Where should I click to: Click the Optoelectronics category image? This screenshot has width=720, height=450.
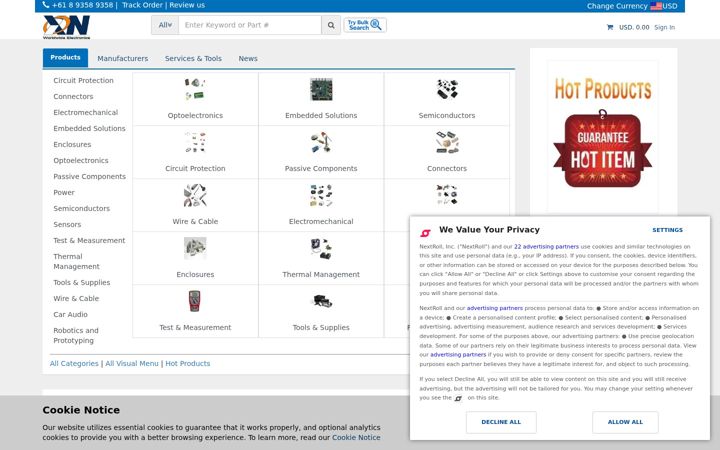(195, 89)
